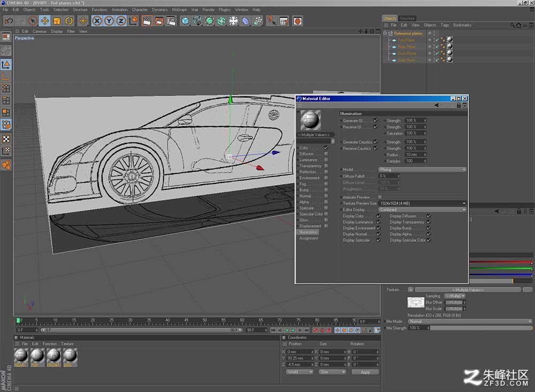The height and width of the screenshot is (392, 535).
Task: Switch to the Structure tab
Action: click(407, 18)
